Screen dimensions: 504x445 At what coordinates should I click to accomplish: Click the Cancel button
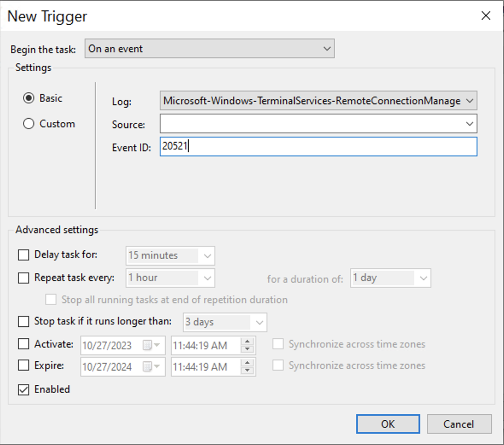pos(459,424)
